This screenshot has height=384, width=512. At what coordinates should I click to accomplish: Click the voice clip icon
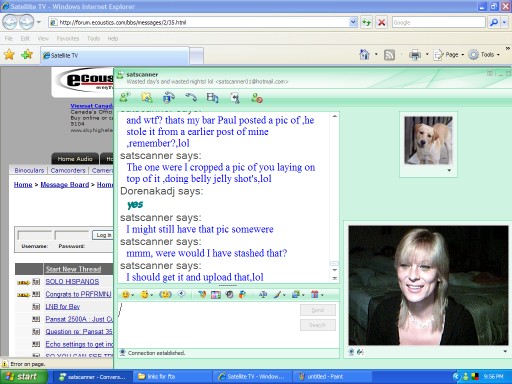point(182,294)
